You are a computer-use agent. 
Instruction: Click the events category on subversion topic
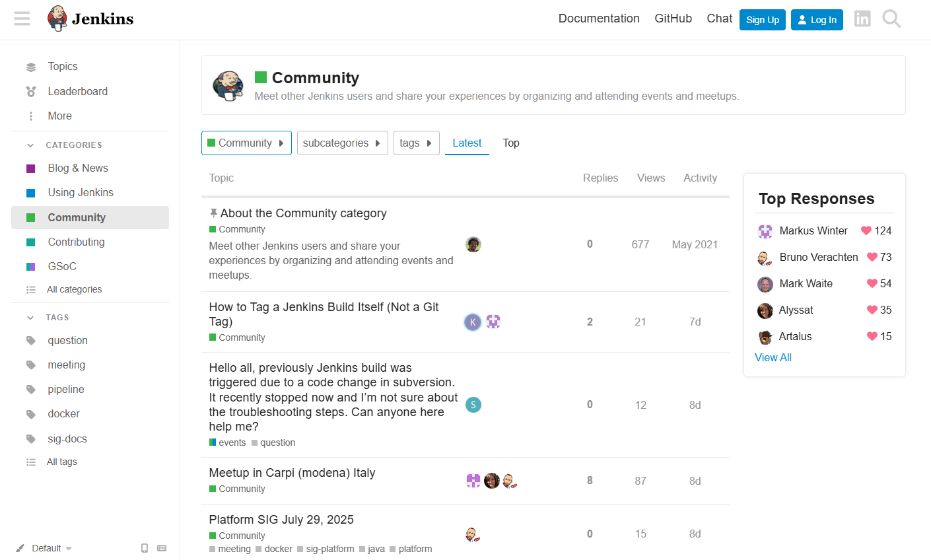[228, 443]
